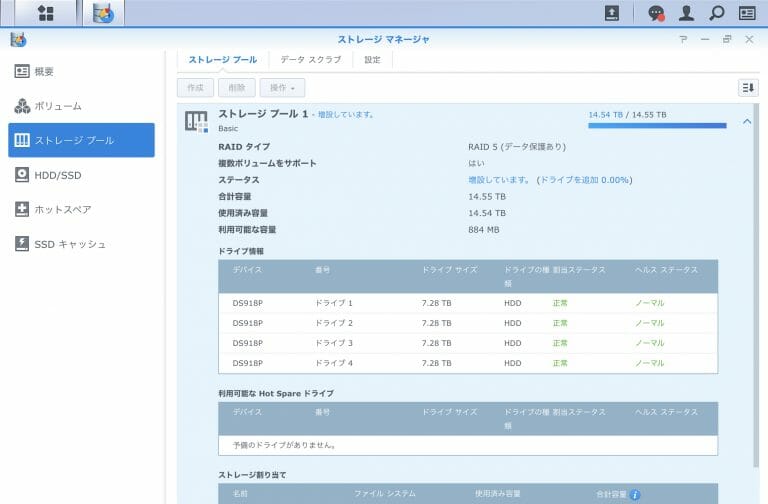
Task: Select the ドライブ 4 row
Action: click(468, 363)
